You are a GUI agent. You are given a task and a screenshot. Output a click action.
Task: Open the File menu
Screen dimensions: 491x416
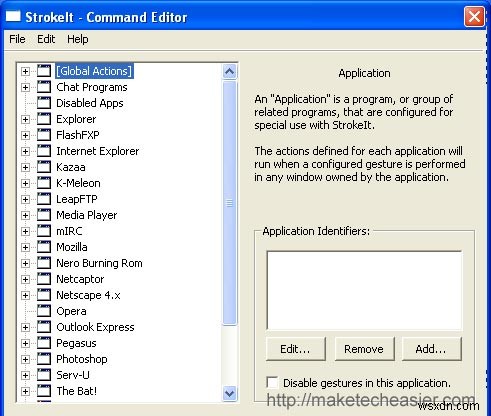click(x=17, y=39)
